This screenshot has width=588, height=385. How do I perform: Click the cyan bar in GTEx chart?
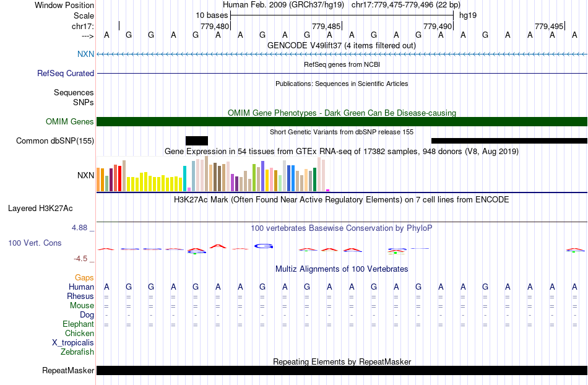(185, 178)
